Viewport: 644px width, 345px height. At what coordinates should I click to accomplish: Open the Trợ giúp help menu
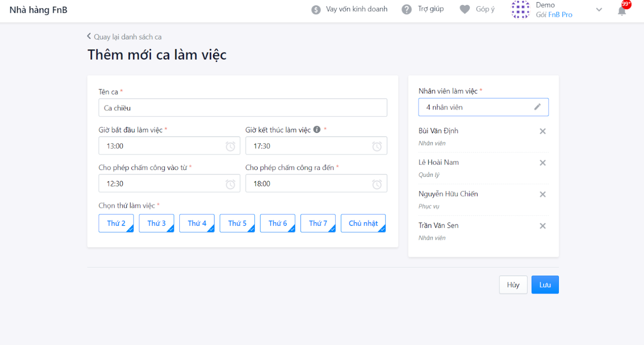click(x=423, y=9)
